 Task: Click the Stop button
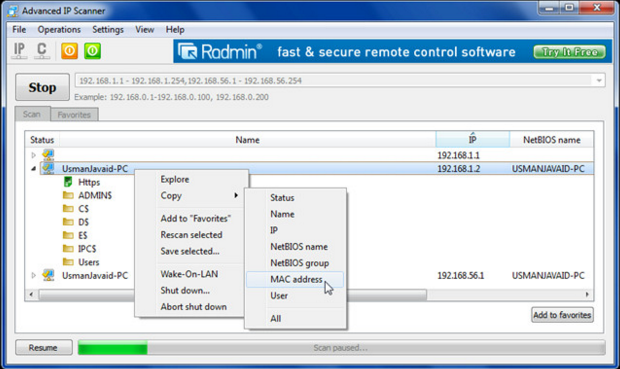42,87
